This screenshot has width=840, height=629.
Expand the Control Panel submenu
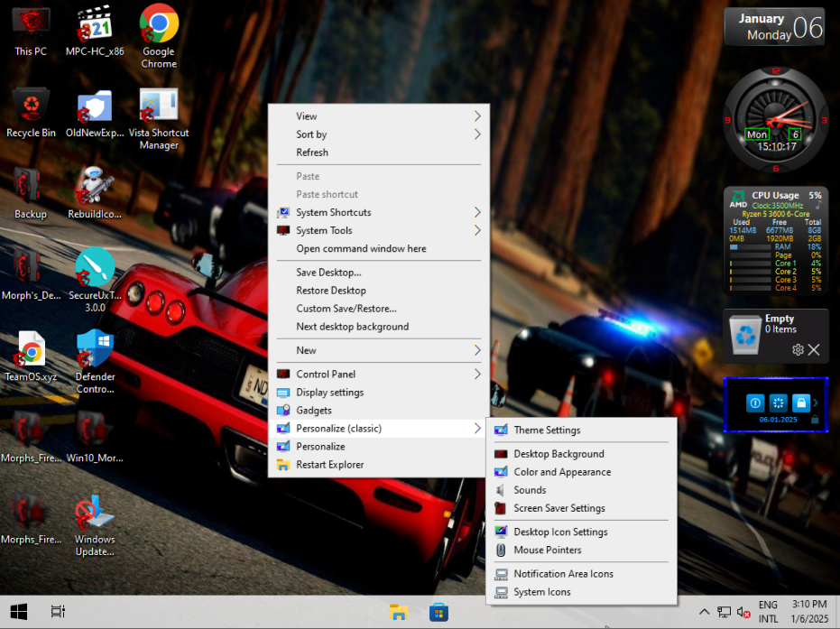tap(379, 375)
